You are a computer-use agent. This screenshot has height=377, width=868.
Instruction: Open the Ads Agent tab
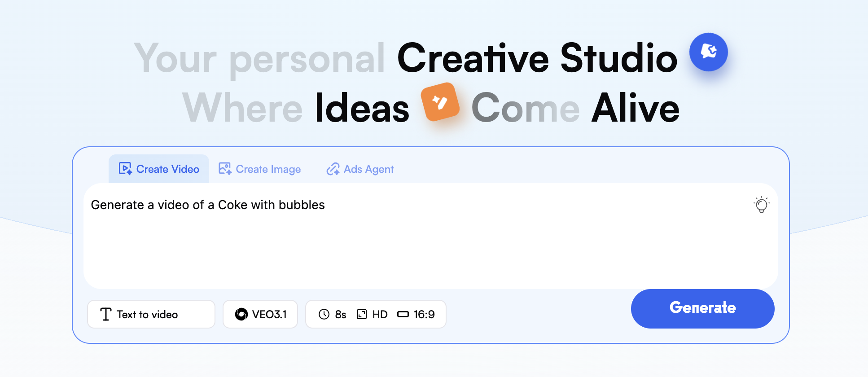359,169
